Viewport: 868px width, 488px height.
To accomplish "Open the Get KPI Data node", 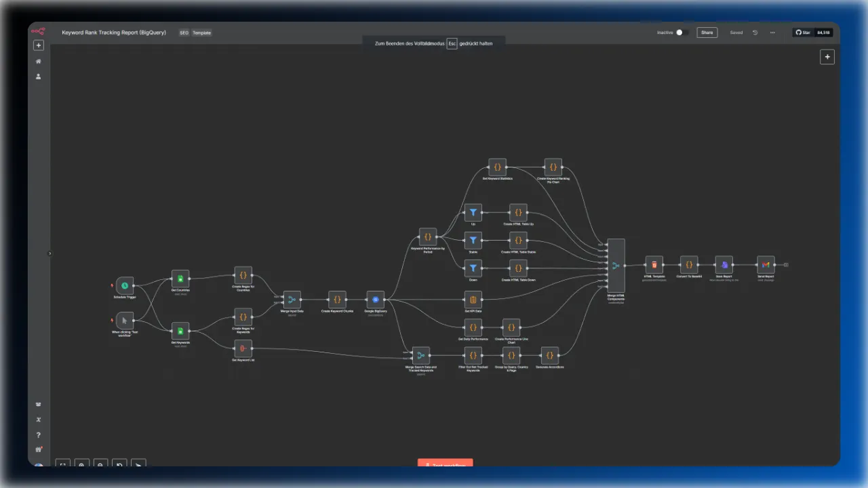I will coord(473,300).
